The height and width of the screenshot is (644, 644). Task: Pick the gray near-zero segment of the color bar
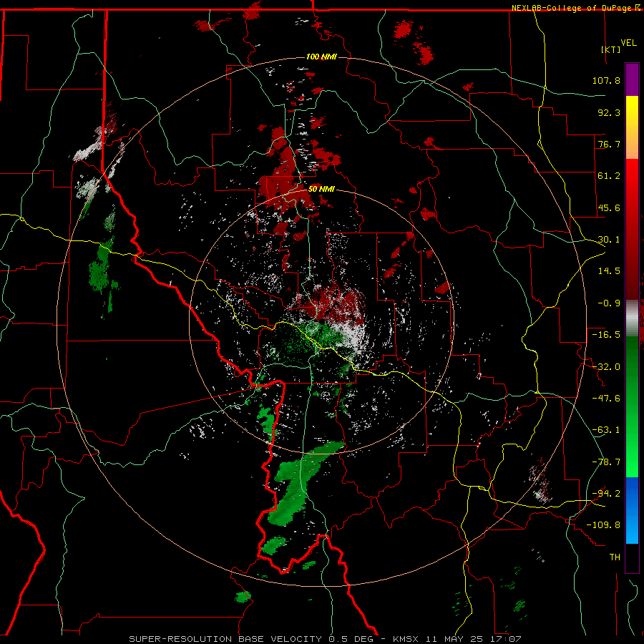click(632, 318)
